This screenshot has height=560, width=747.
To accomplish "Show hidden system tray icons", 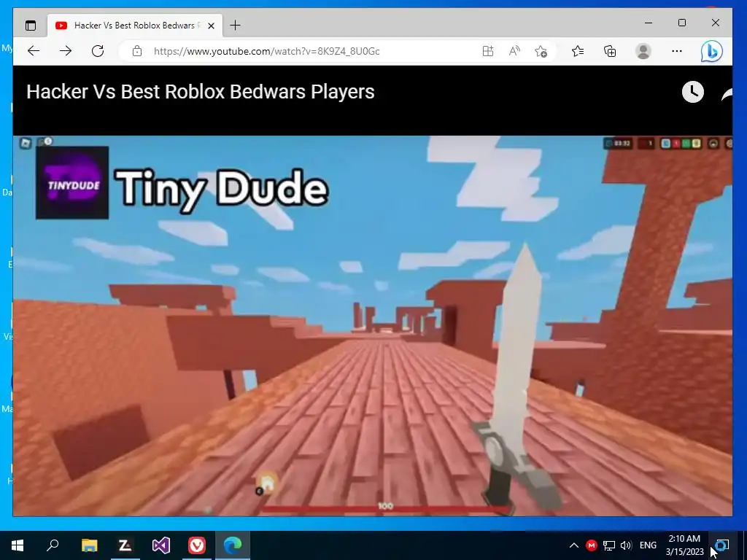I will pyautogui.click(x=574, y=545).
